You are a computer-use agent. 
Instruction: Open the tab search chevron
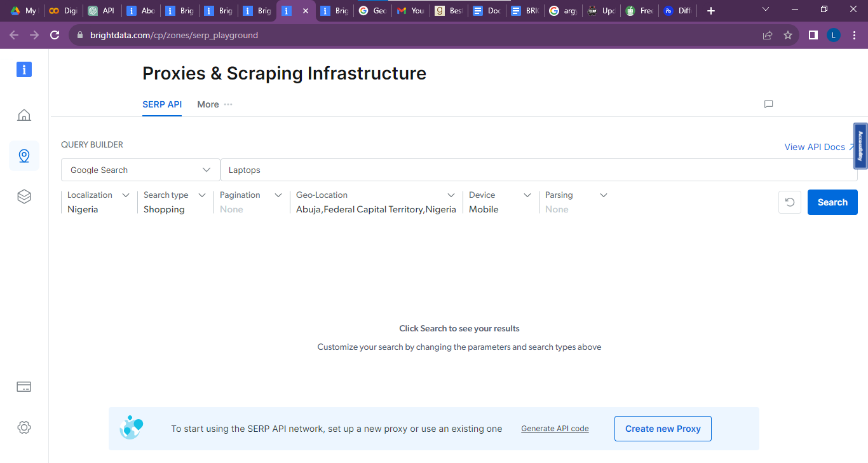coord(766,10)
